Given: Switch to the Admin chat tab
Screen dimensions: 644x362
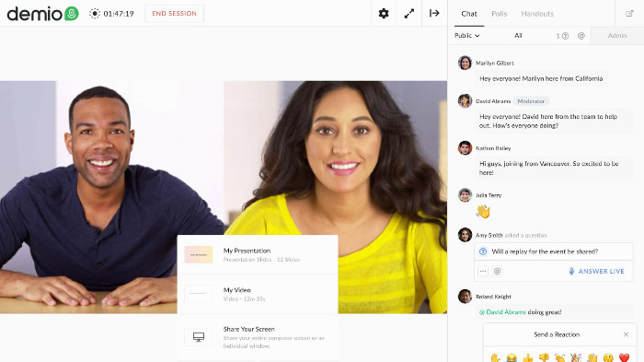Looking at the screenshot, I should (617, 36).
